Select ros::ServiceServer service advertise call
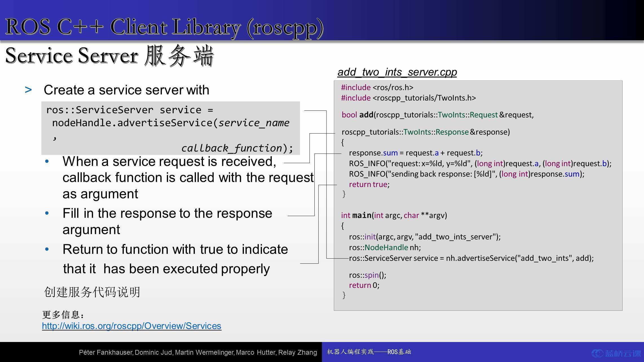 click(470, 258)
